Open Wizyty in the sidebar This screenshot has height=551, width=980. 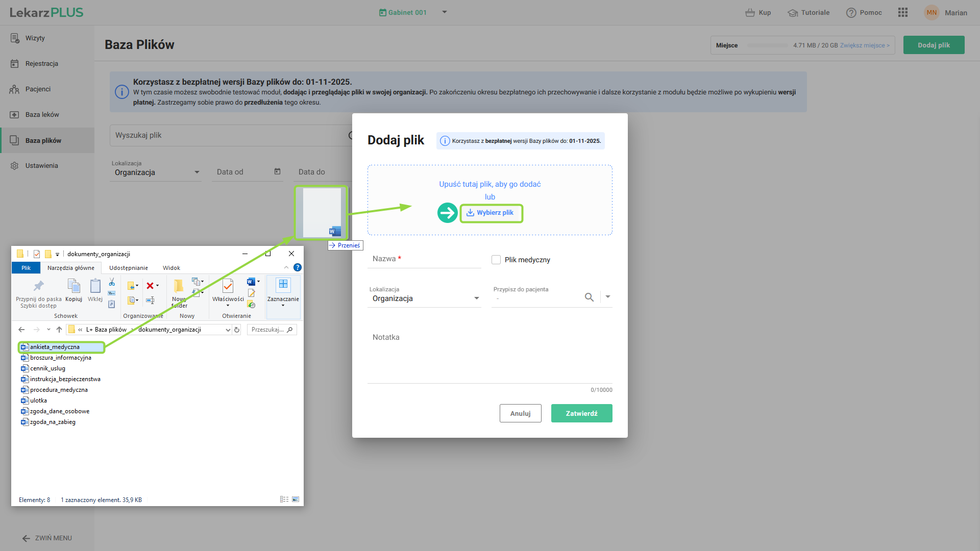[x=35, y=38]
